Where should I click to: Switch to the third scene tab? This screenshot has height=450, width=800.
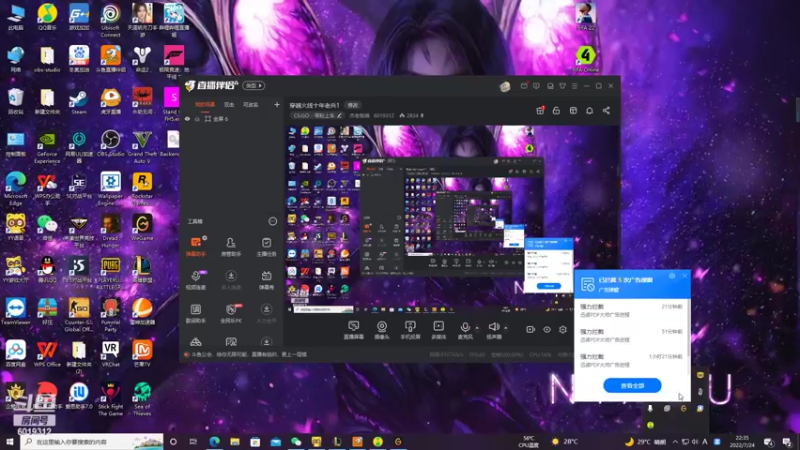pos(251,105)
